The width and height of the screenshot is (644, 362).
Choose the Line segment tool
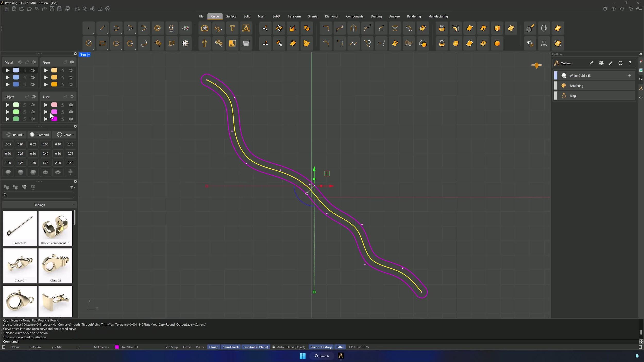pos(103,28)
